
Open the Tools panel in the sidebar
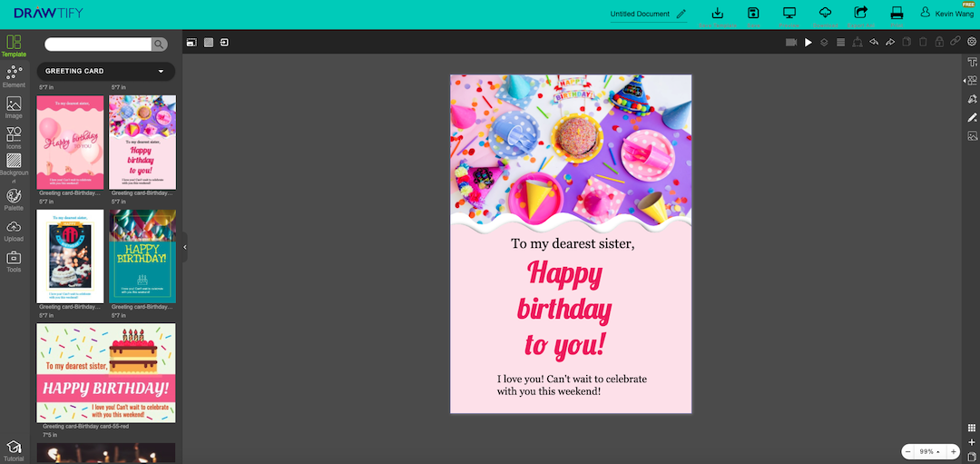pos(14,262)
